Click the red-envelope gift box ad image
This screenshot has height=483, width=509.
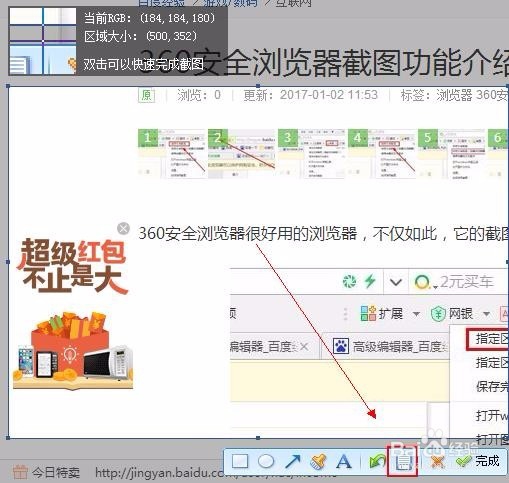pyautogui.click(x=73, y=351)
